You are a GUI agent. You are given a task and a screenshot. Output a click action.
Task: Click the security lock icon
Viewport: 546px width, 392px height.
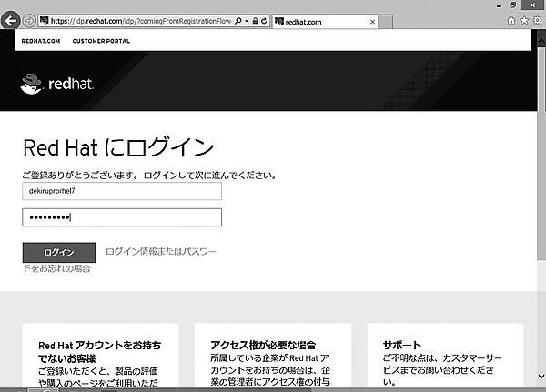[255, 21]
